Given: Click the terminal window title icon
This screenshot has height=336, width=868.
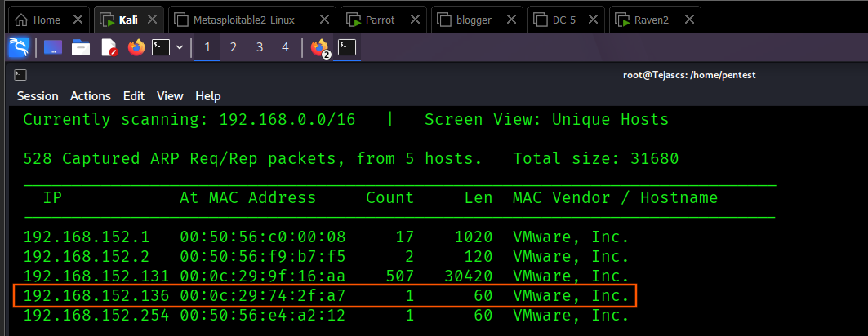Looking at the screenshot, I should (x=20, y=75).
